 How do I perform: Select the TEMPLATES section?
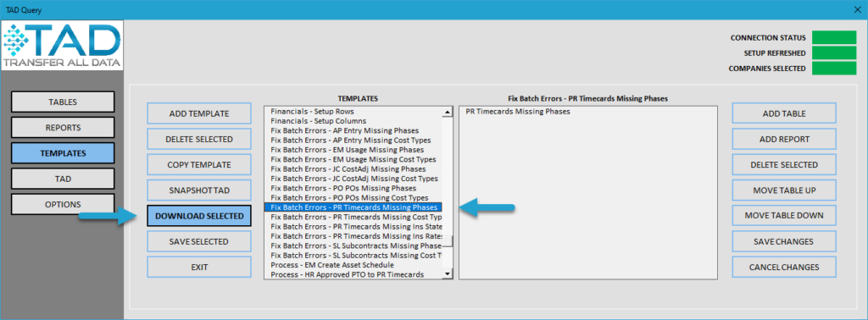pyautogui.click(x=63, y=153)
